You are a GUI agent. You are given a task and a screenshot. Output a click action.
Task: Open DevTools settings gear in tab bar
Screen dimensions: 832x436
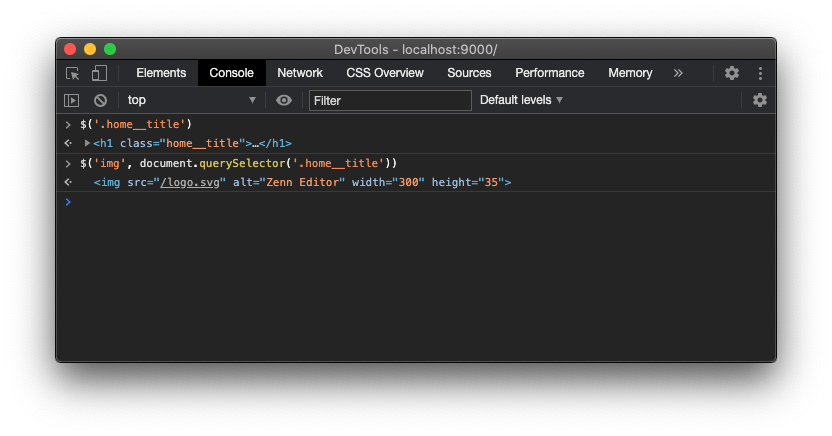coord(732,73)
